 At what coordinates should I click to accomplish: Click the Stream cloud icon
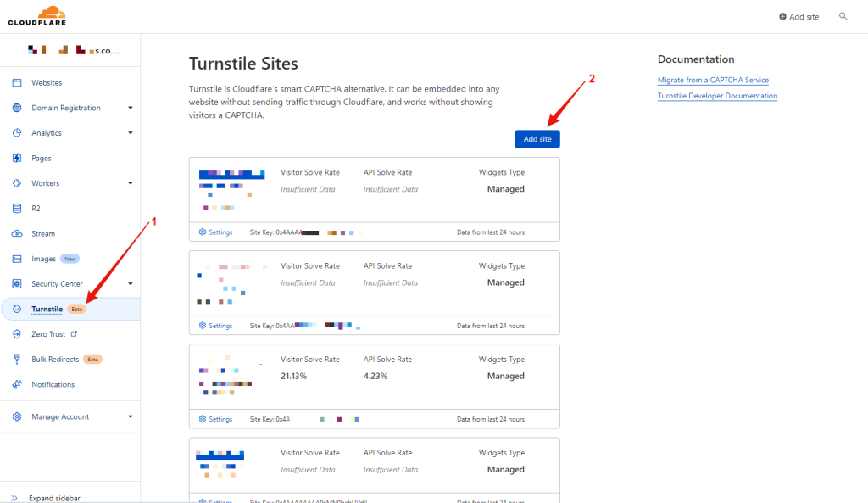point(16,233)
